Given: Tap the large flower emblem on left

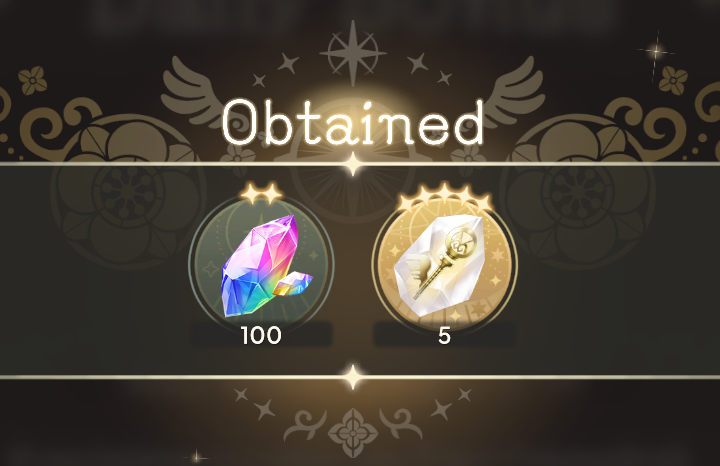Looking at the screenshot, I should tap(129, 191).
